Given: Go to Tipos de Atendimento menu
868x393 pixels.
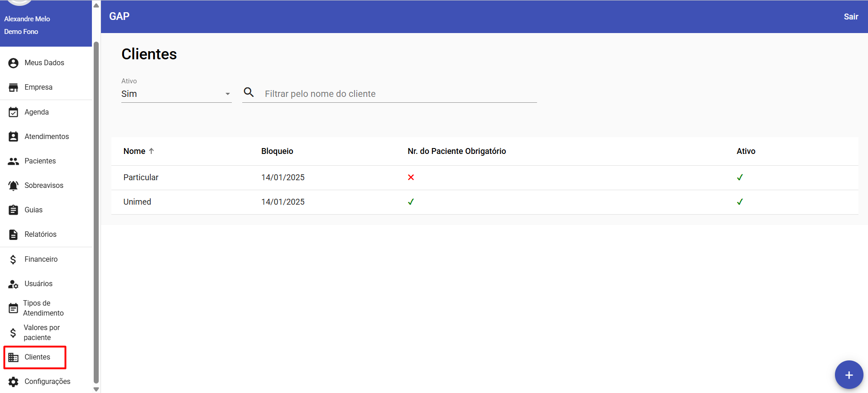Looking at the screenshot, I should pos(43,308).
